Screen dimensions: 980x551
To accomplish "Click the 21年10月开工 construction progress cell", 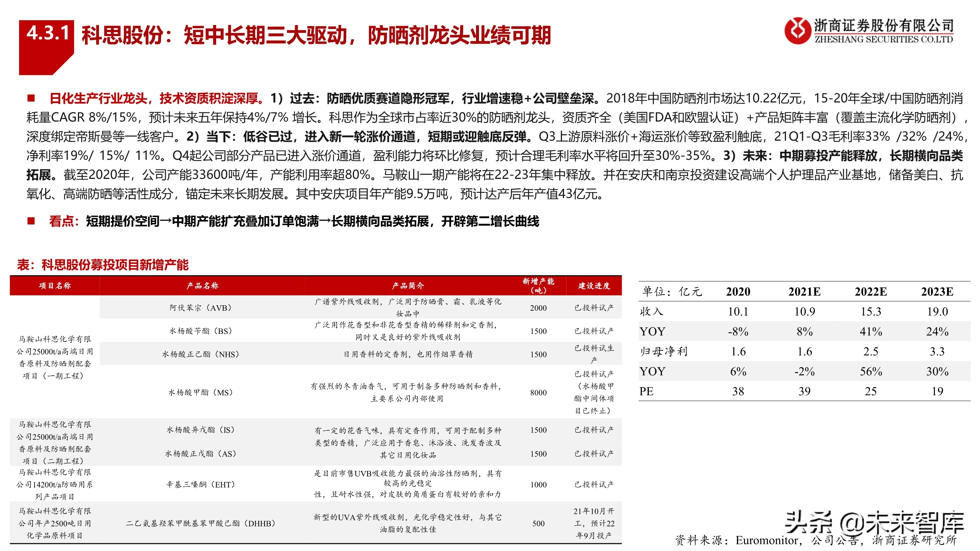I will (x=594, y=523).
